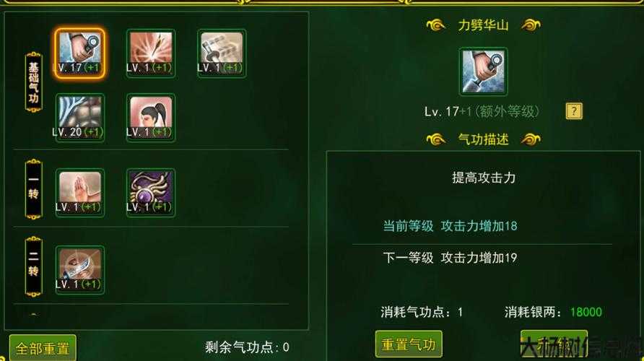Select the ponytail warrior portrait skill icon
This screenshot has height=361, width=644.
coord(151,118)
